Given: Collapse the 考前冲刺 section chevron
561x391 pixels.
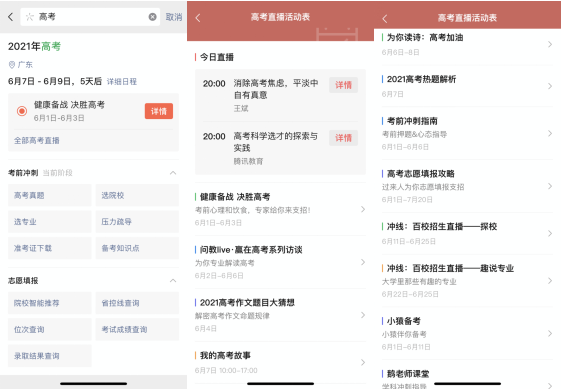Looking at the screenshot, I should [173, 173].
